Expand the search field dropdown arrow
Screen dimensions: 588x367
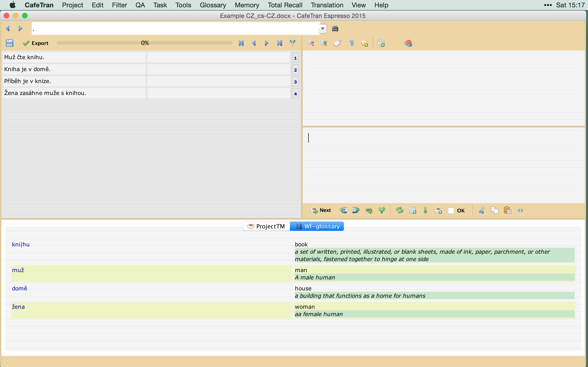click(322, 29)
